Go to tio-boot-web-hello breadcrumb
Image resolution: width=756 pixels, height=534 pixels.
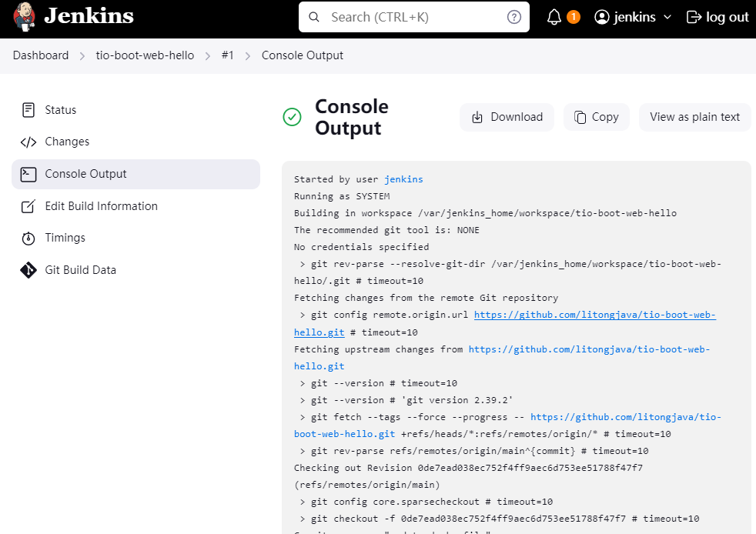point(145,55)
